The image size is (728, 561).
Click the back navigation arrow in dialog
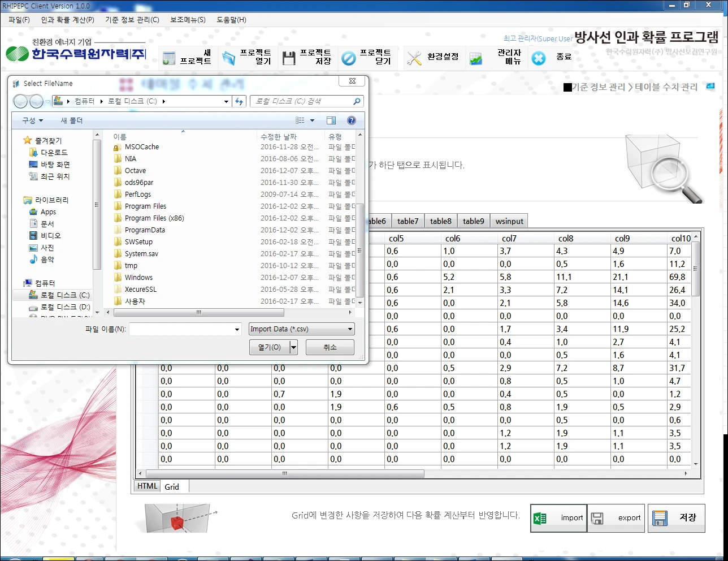pyautogui.click(x=20, y=101)
